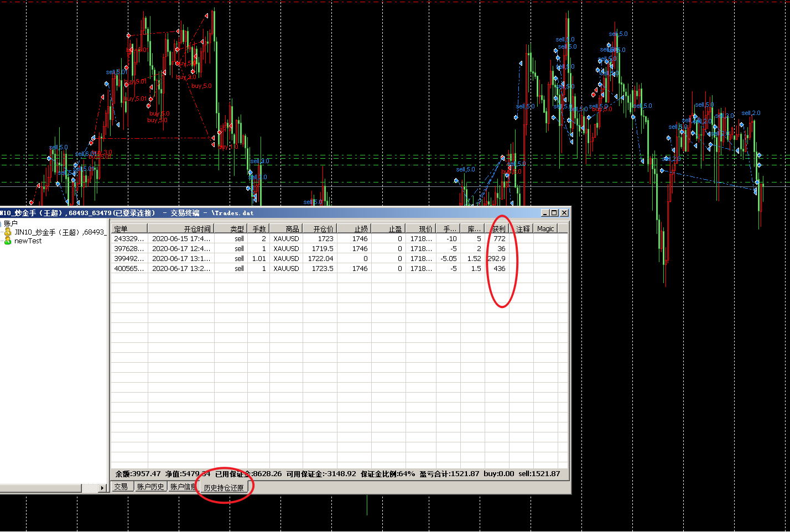Select the 历史持仓还原 tab
The image size is (790, 532).
coord(224,488)
